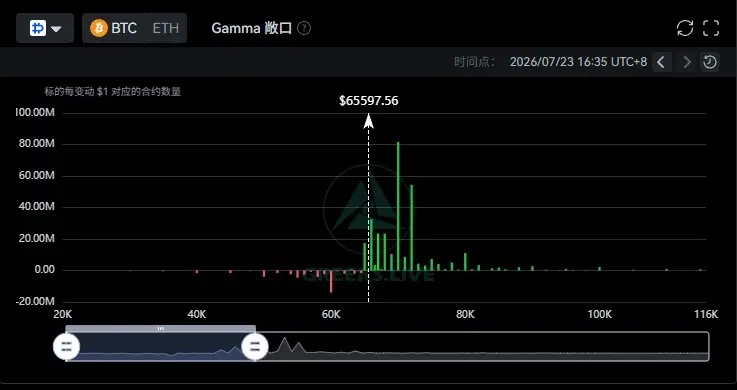Click the Bitcoin logo icon
This screenshot has width=737, height=390.
pos(99,28)
